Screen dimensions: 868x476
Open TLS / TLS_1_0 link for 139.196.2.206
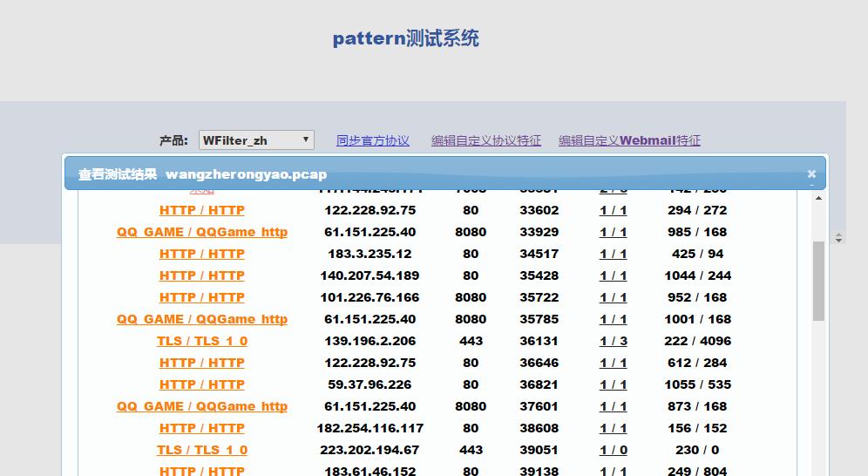pyautogui.click(x=202, y=341)
